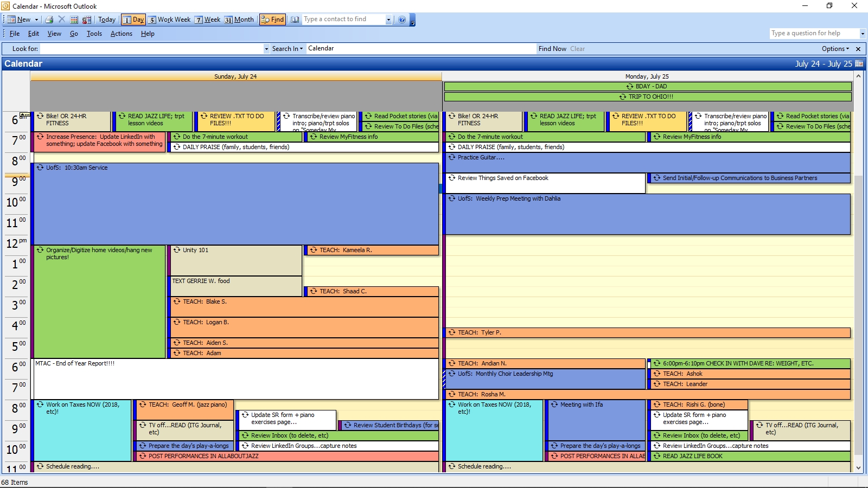The width and height of the screenshot is (868, 488).
Task: Select TEACH: Tyler P. appointment
Action: 647,332
